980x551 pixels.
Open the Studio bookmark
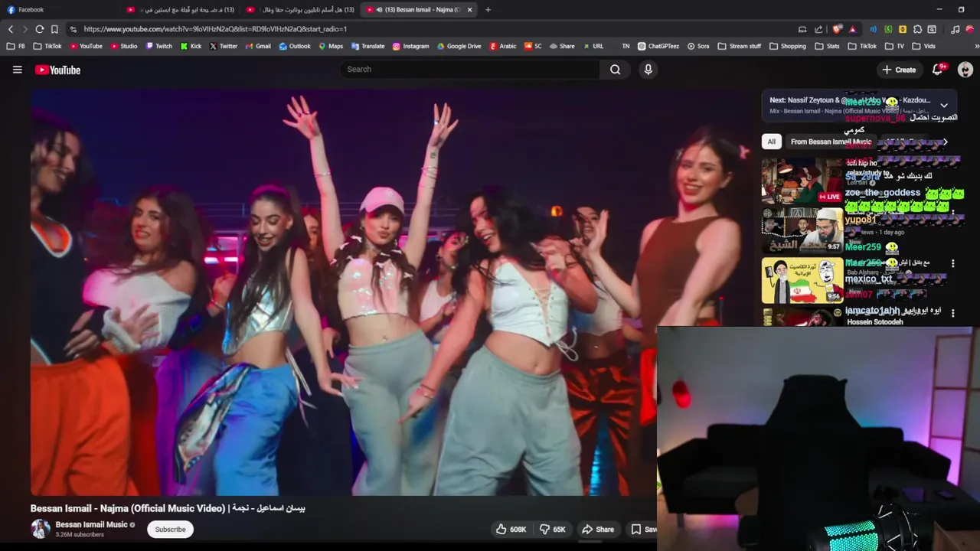(x=124, y=46)
